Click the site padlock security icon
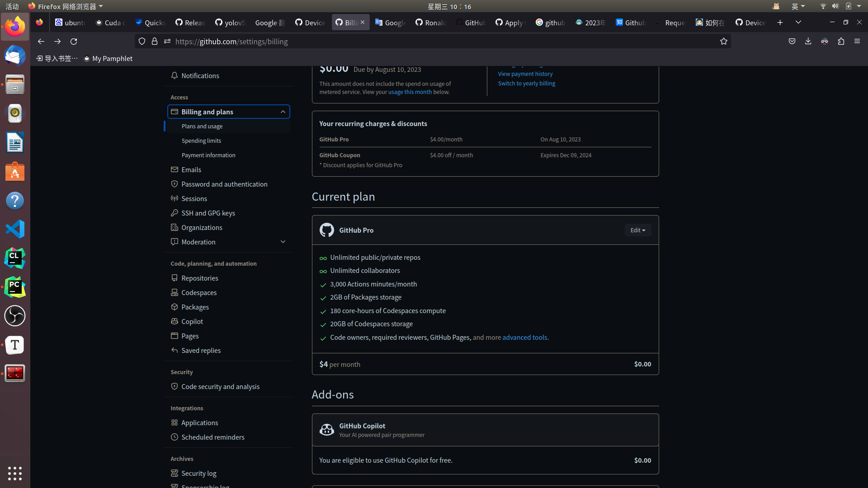868x488 pixels. pyautogui.click(x=155, y=41)
